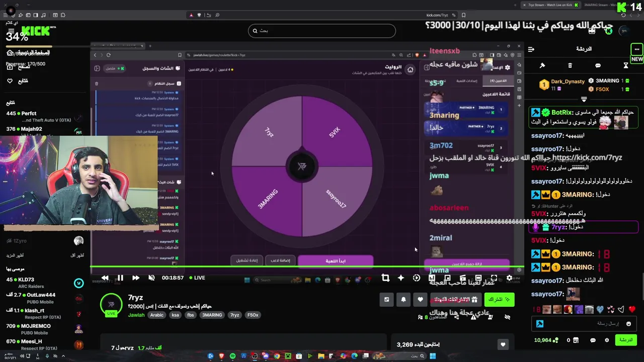Open chat settings gear icon
644x362 pixels.
[x=607, y=340]
